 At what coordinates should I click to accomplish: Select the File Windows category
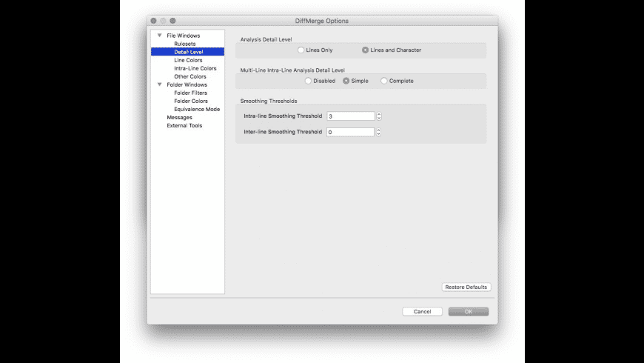pyautogui.click(x=183, y=36)
